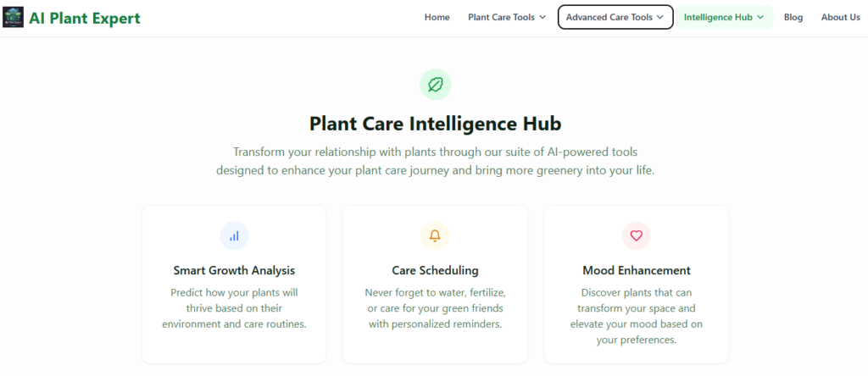Expand the Plant Care Tools dropdown
868x376 pixels.
pos(507,17)
